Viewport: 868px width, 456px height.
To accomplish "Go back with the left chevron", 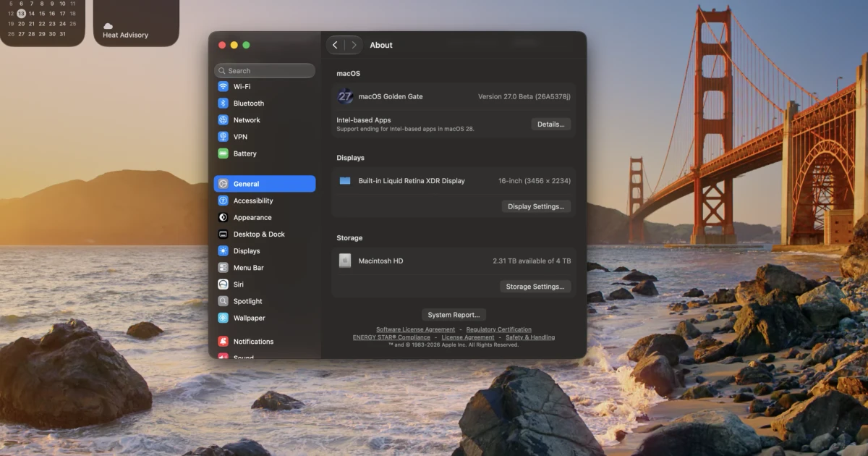I will coord(335,45).
